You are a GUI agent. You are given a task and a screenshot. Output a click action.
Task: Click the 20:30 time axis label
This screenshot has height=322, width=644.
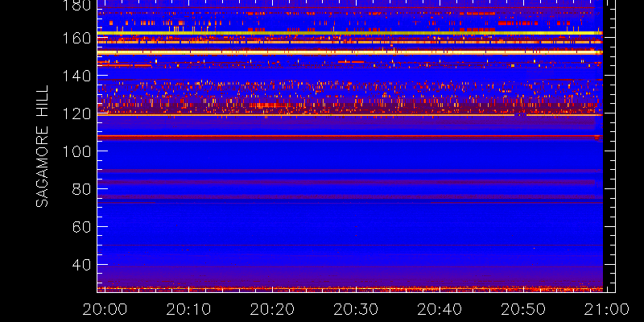pos(356,309)
